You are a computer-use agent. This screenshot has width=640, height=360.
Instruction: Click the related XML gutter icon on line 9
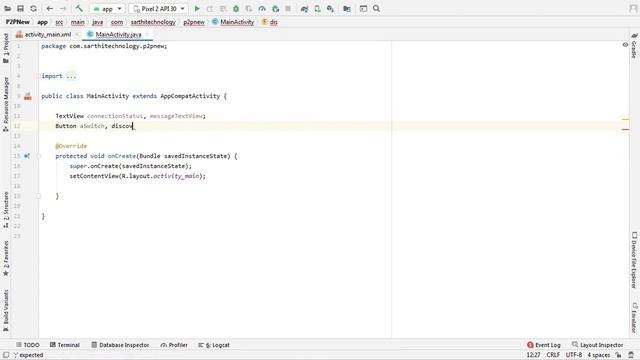tap(28, 96)
